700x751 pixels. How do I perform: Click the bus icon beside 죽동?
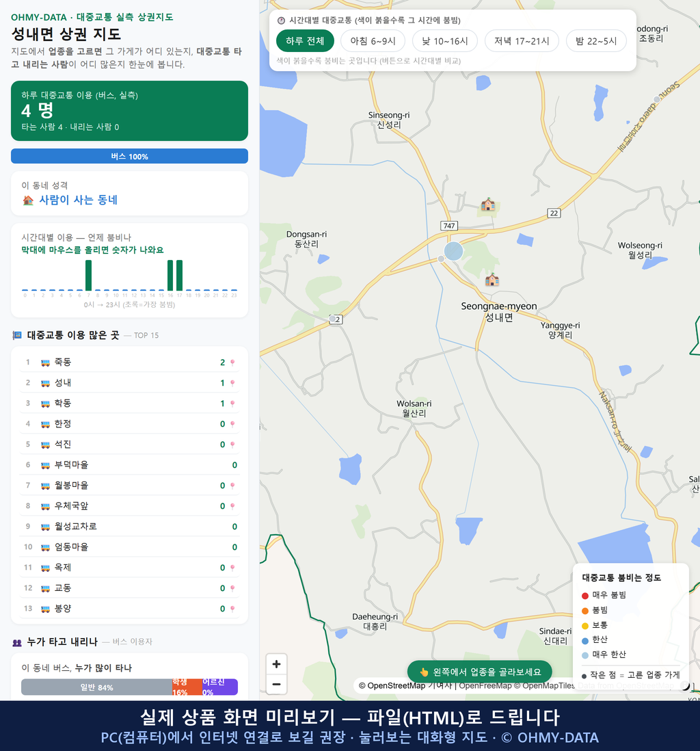click(x=46, y=363)
